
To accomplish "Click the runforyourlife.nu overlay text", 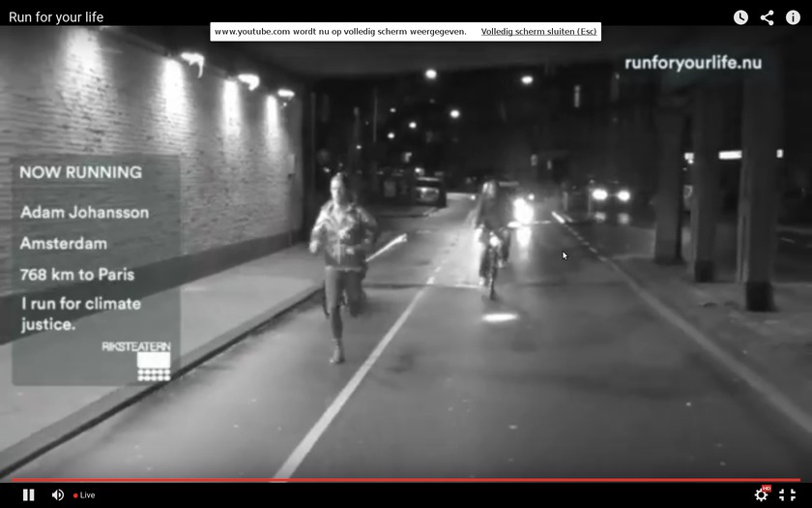I will tap(693, 63).
